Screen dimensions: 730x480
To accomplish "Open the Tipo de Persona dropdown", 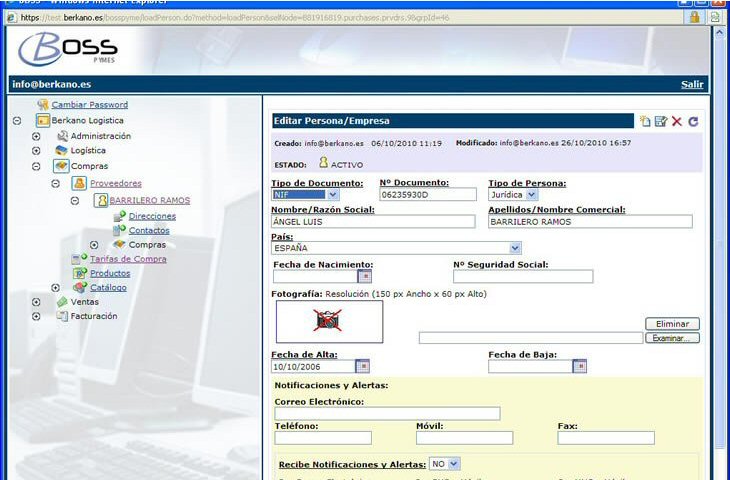I will pos(532,195).
